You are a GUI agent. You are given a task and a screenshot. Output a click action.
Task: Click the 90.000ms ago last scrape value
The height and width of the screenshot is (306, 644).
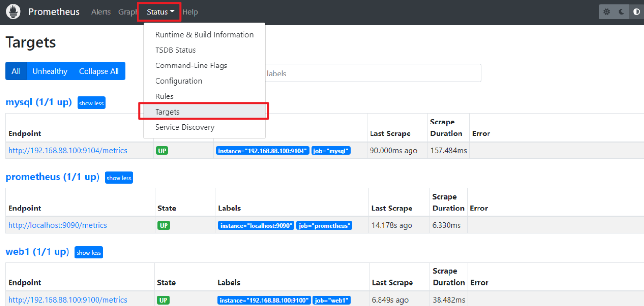[x=393, y=150]
